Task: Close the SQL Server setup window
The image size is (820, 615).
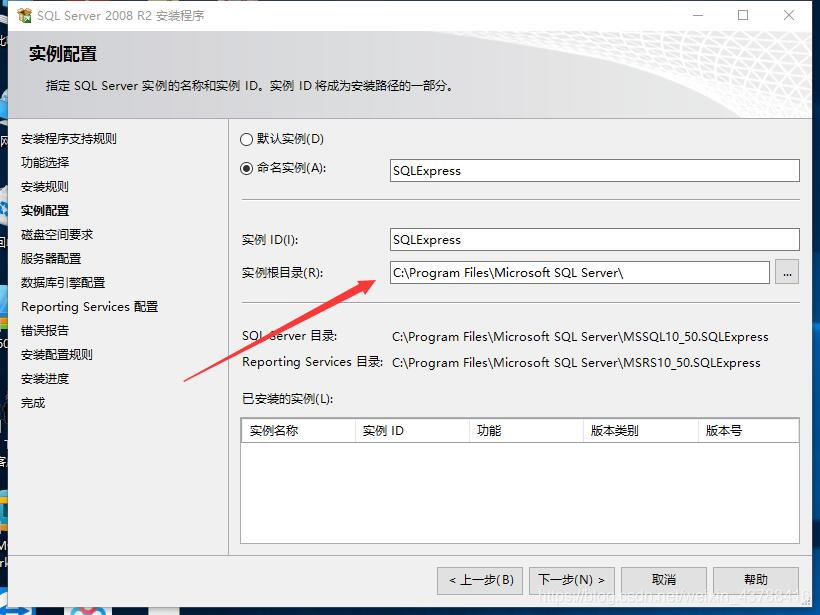Action: [x=789, y=16]
